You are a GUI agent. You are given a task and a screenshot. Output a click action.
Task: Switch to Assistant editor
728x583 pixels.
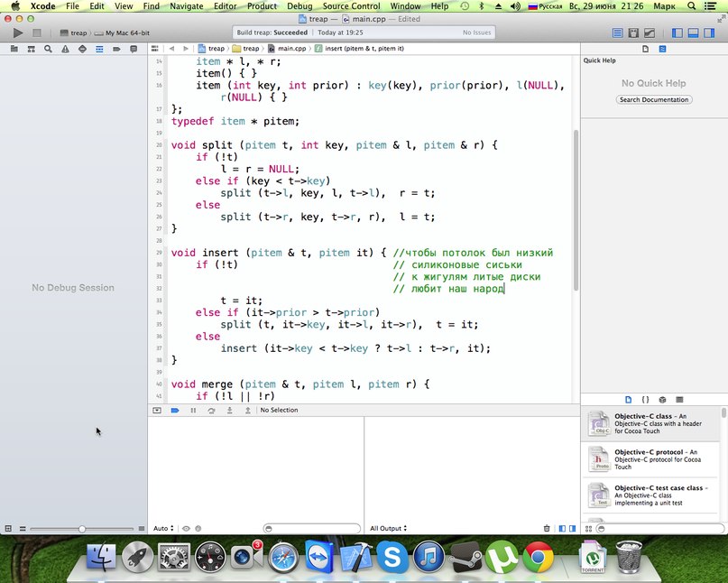633,33
